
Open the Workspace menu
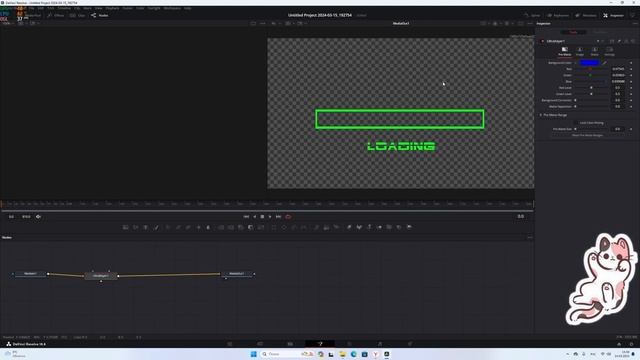[x=172, y=8]
